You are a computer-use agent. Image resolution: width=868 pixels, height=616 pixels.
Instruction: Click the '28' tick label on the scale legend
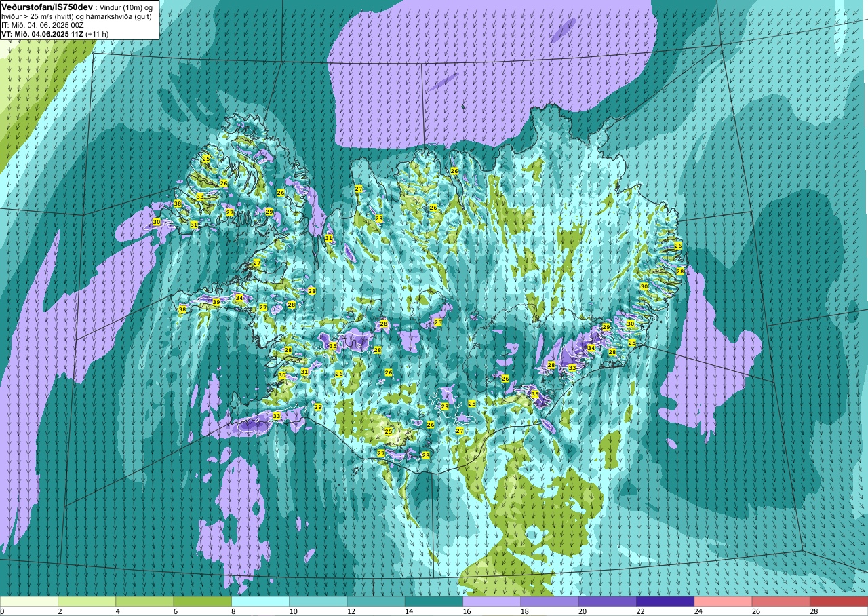(812, 611)
